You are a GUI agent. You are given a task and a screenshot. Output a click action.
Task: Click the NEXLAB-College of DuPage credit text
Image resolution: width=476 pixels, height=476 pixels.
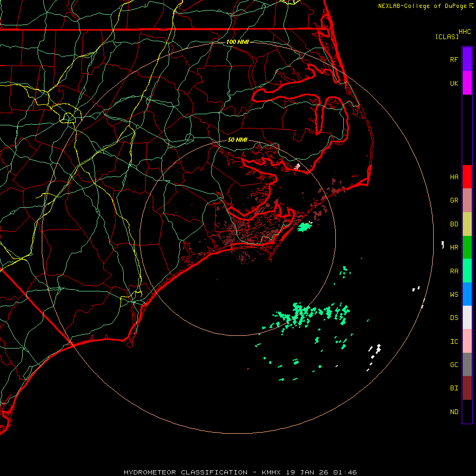click(x=422, y=6)
